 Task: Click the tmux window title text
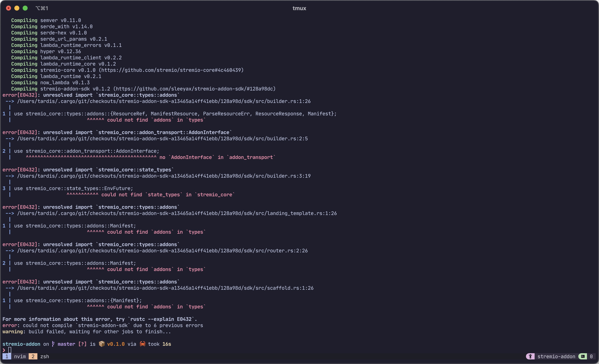coord(299,8)
